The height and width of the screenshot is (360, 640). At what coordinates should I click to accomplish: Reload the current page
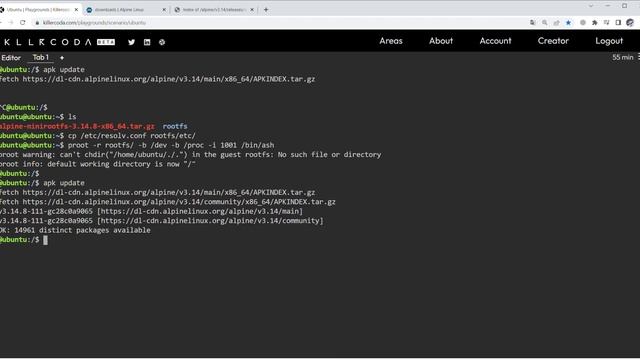coord(22,23)
